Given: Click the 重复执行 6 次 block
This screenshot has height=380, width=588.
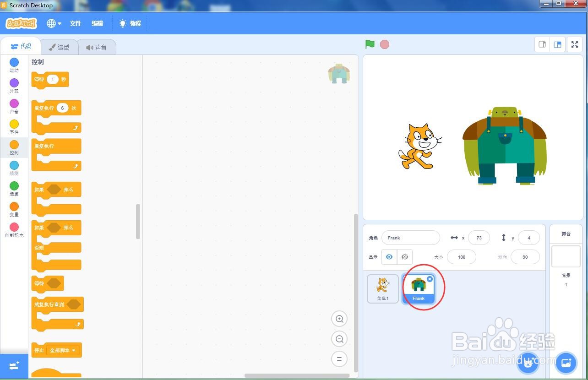Looking at the screenshot, I should (56, 117).
